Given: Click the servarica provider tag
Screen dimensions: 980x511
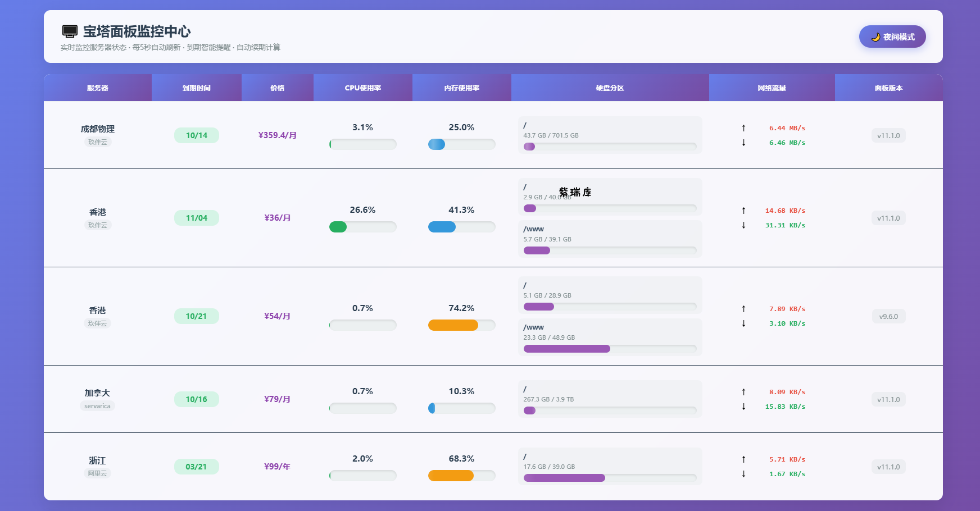Looking at the screenshot, I should click(x=97, y=406).
